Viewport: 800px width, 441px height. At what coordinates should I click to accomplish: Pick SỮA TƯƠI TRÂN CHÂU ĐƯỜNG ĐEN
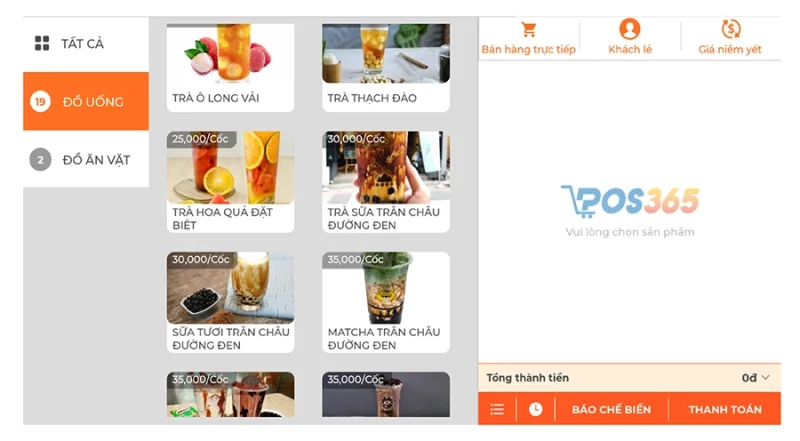click(231, 302)
